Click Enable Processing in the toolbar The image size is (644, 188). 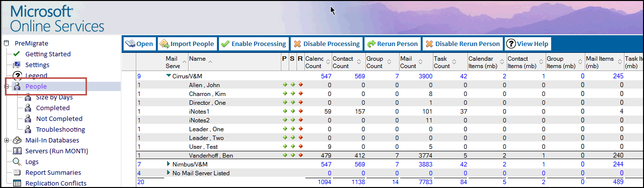[x=254, y=44]
